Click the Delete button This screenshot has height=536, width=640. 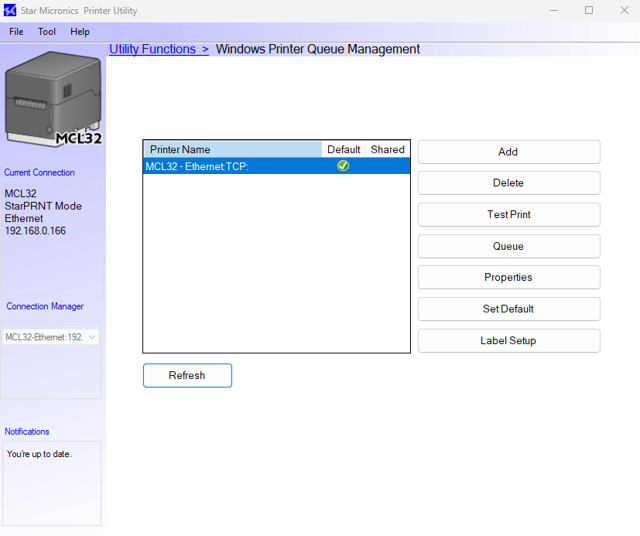click(508, 183)
